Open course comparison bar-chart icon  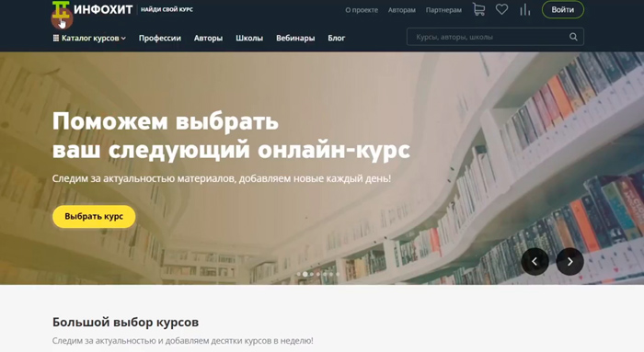coord(525,10)
